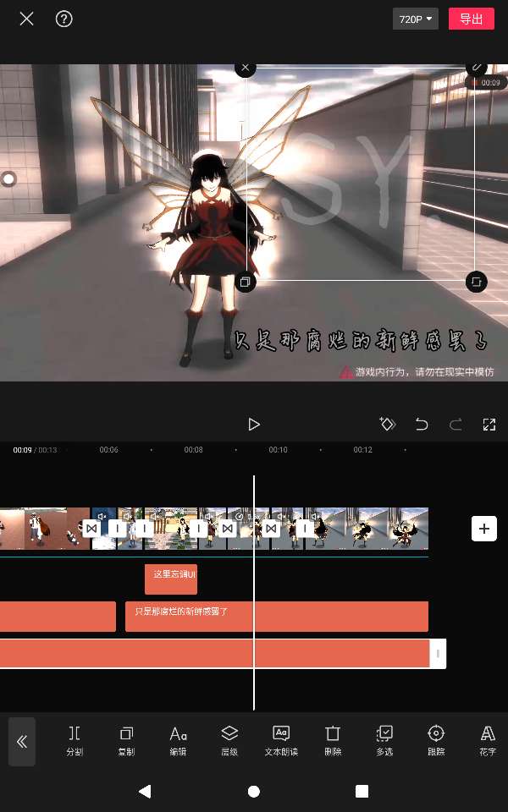The height and width of the screenshot is (812, 508).
Task: Open the 花字 fancy text styles
Action: [488, 740]
